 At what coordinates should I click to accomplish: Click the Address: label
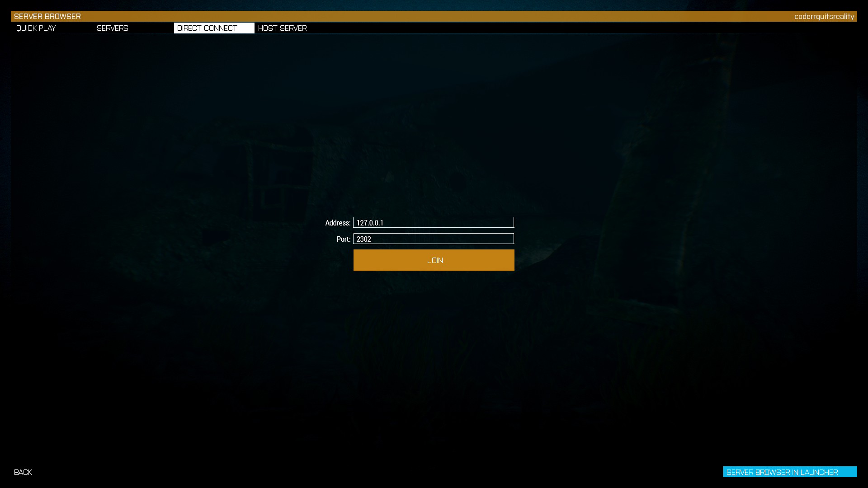pyautogui.click(x=338, y=223)
